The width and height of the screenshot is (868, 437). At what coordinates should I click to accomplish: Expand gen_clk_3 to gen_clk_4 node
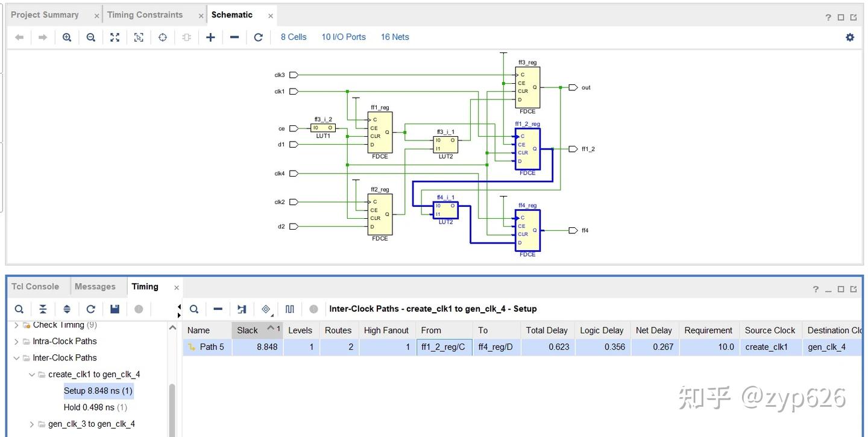32,424
